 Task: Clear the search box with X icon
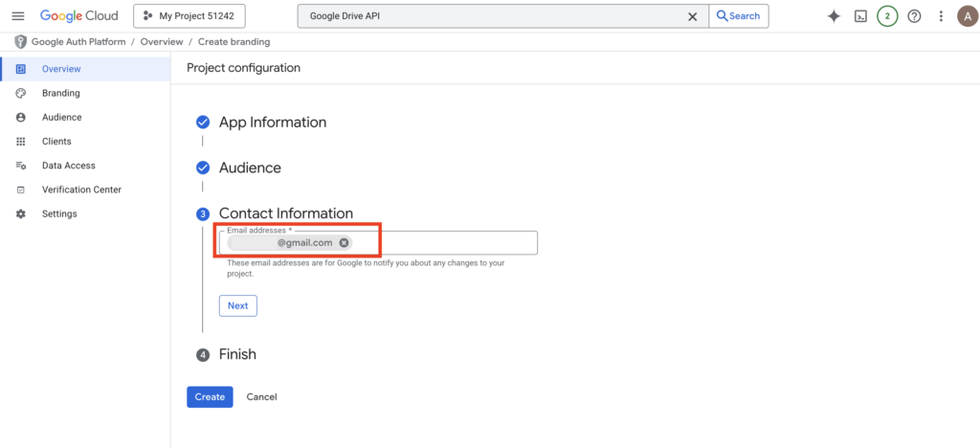click(x=693, y=16)
